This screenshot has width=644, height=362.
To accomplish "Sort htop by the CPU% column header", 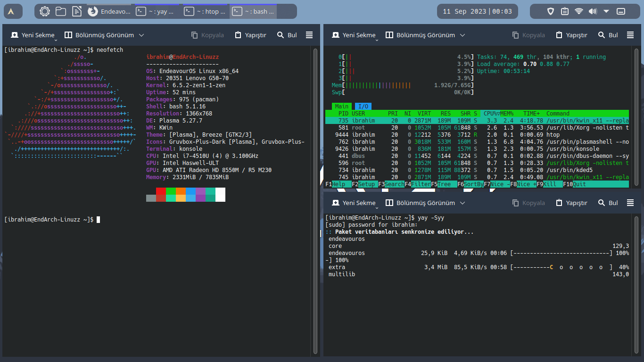I will [x=491, y=114].
